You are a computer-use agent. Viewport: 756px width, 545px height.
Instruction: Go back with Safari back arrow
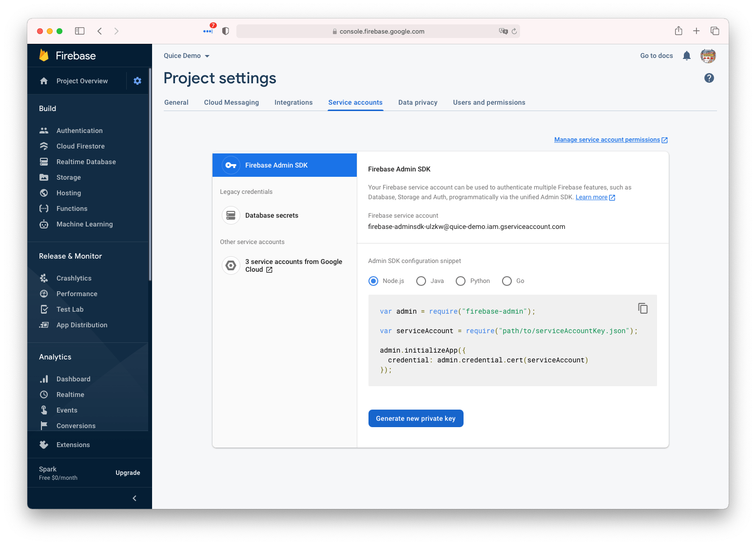coord(99,31)
